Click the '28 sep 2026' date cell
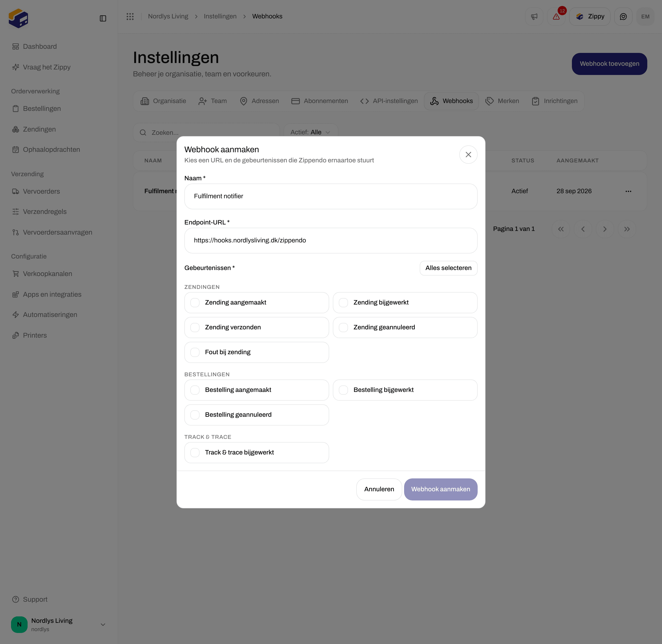The image size is (662, 644). click(574, 191)
